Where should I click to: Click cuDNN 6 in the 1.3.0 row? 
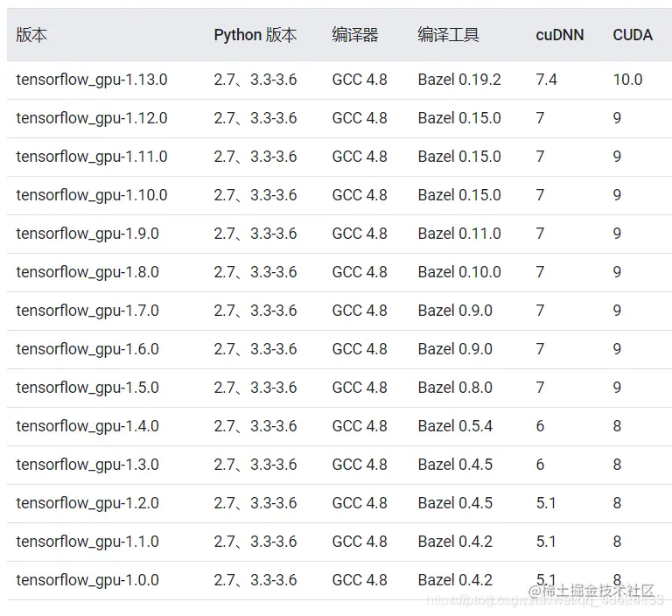point(540,465)
